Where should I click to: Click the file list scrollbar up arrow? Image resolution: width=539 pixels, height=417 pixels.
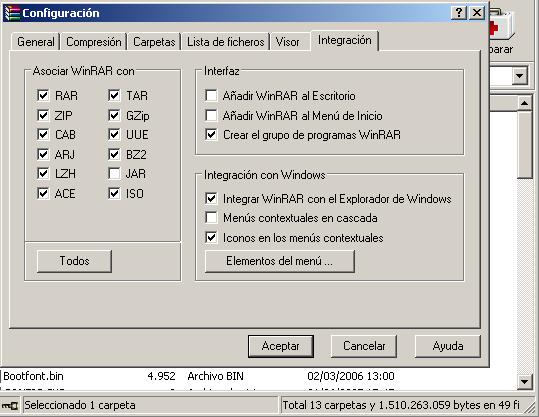pyautogui.click(x=525, y=103)
